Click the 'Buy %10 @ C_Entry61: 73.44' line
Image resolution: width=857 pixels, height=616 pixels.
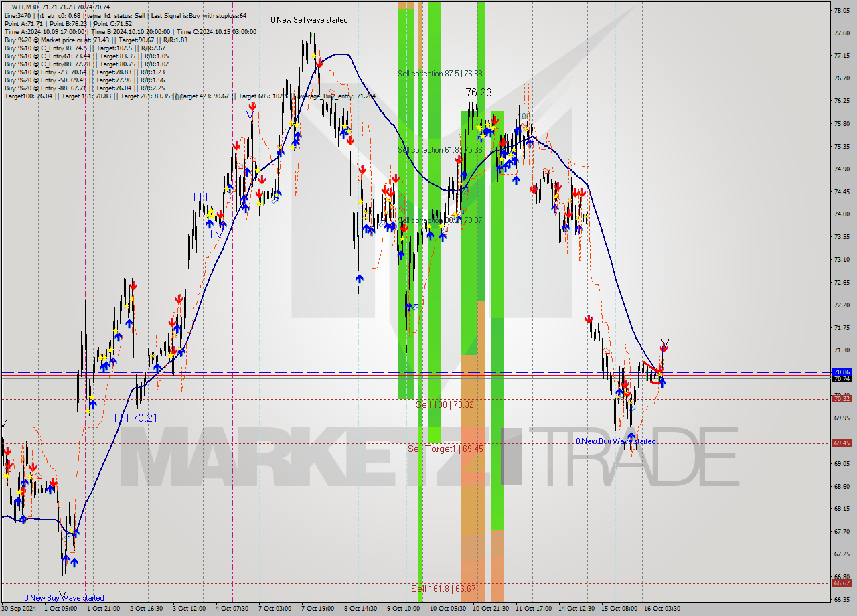tap(86, 56)
